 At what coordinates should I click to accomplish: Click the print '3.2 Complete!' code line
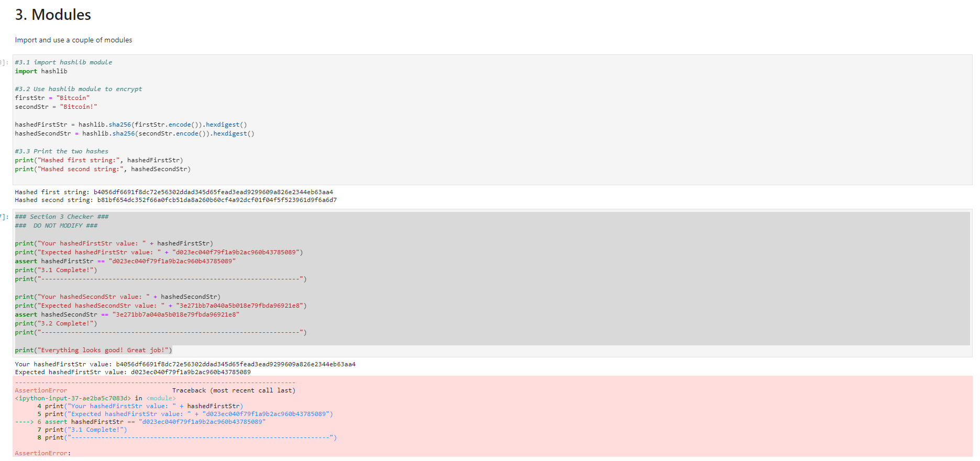click(x=56, y=323)
